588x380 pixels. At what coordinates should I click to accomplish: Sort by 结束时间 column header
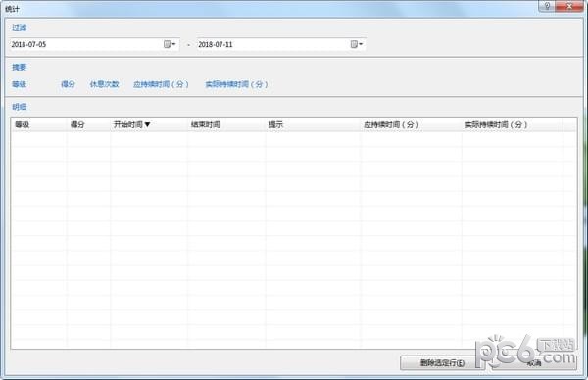226,124
